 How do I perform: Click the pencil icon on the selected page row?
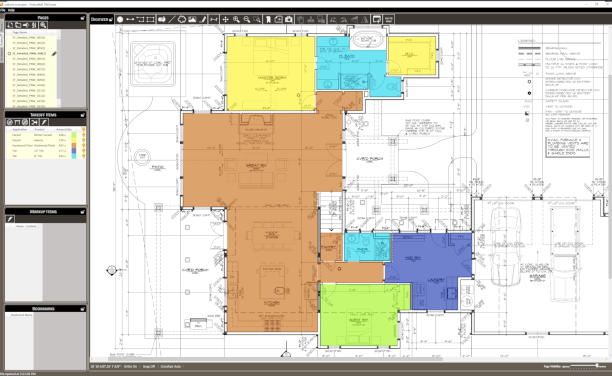(x=54, y=53)
